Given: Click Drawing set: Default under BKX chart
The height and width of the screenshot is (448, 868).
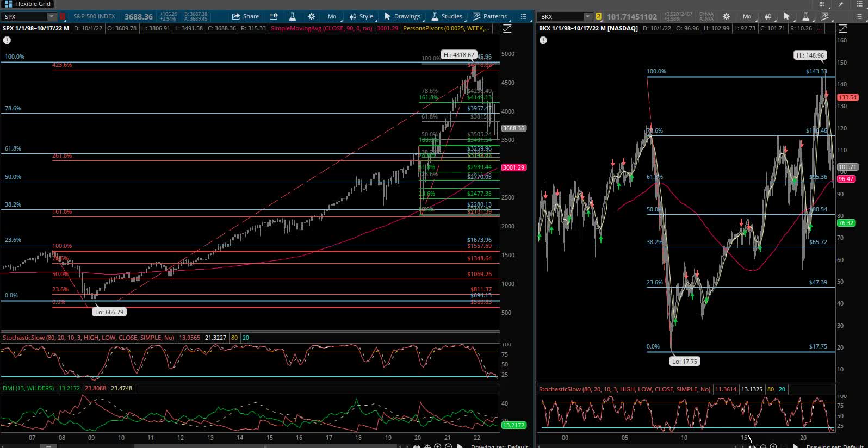Looking at the screenshot, I should 835,446.
